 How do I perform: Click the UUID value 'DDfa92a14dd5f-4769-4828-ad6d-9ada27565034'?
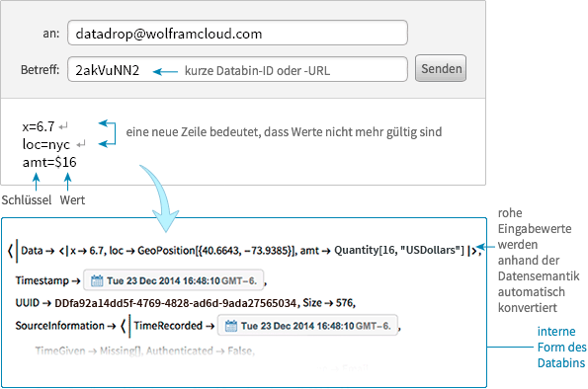[x=176, y=303]
